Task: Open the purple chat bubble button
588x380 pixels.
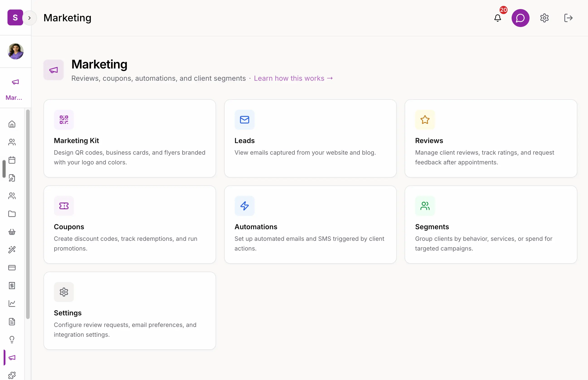Action: (520, 18)
